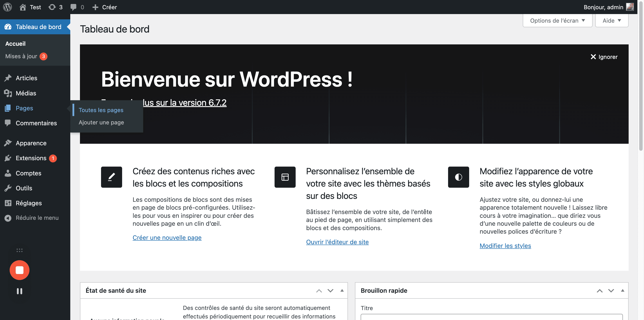Open Mises à jour submenu item

click(26, 56)
